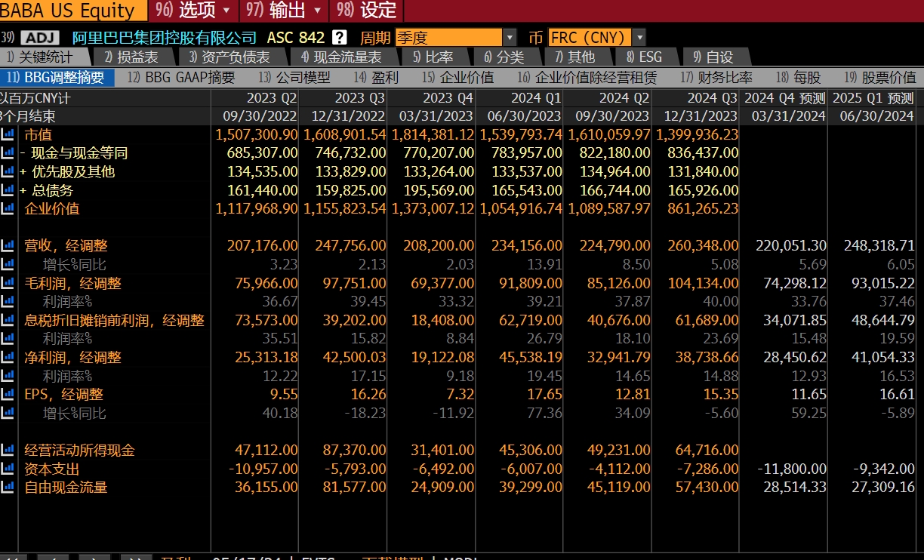Viewport: 924px width, 560px height.
Task: Click the 2024 Q4 预测 column header
Action: click(784, 98)
